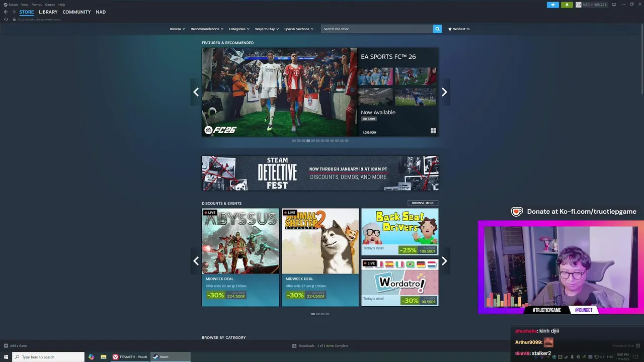Click the store search magnifier button
Image resolution: width=644 pixels, height=362 pixels.
coord(437,29)
